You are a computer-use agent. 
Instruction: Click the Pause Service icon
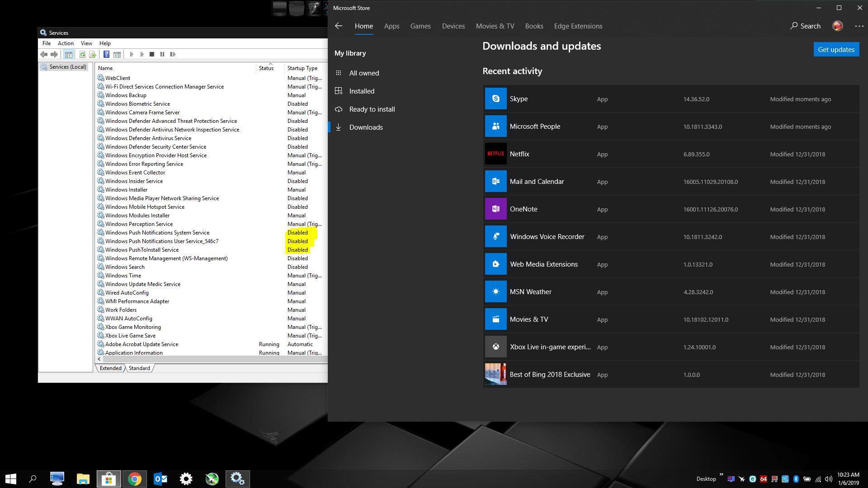point(162,54)
